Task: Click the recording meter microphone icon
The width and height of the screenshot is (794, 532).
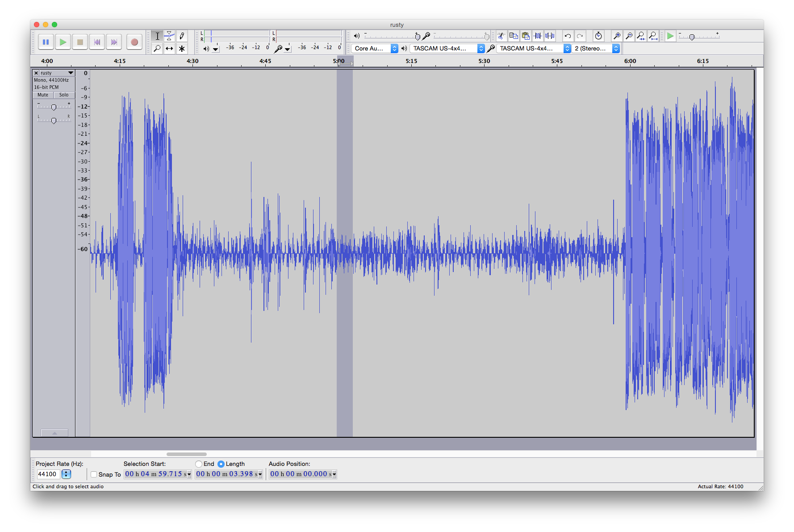Action: point(278,49)
